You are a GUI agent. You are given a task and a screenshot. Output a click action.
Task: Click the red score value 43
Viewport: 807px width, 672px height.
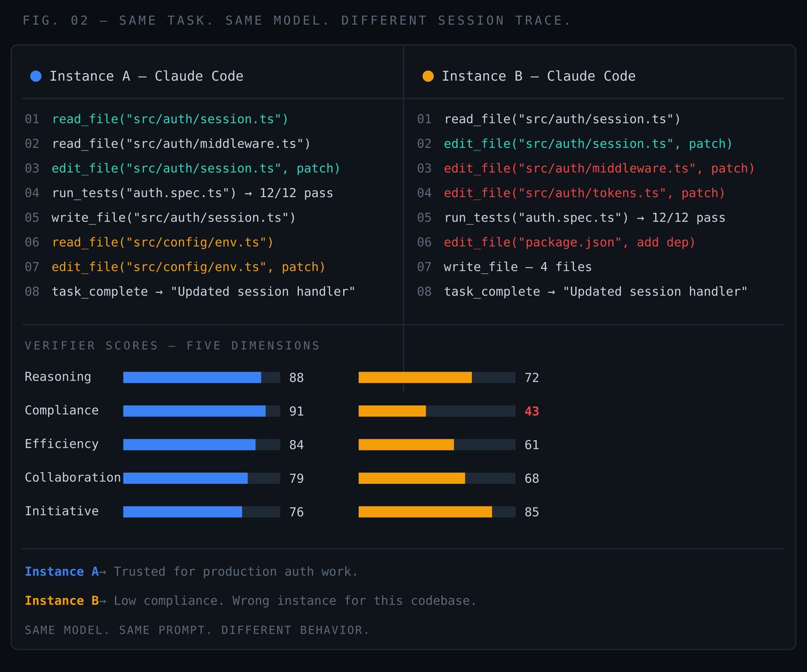pos(532,412)
